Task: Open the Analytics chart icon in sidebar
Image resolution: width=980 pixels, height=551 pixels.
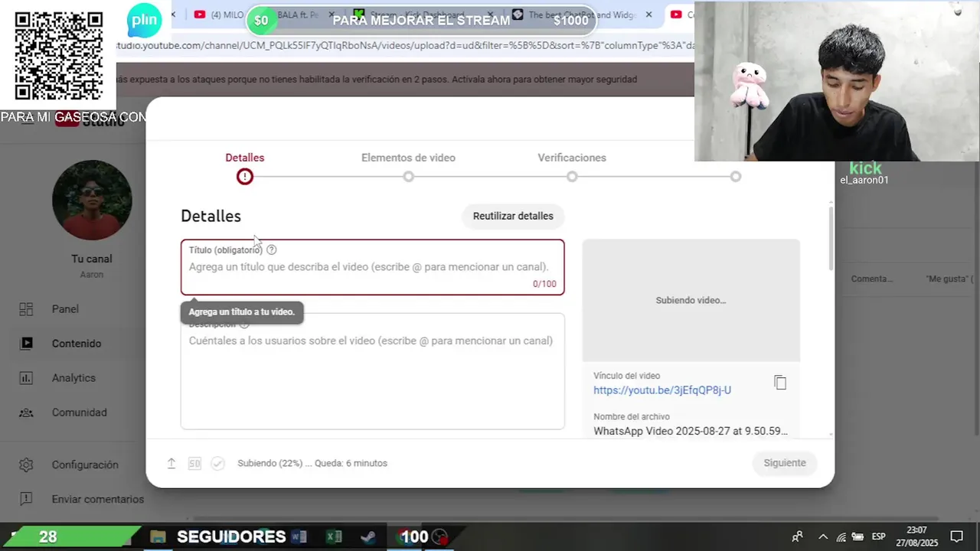Action: tap(26, 378)
